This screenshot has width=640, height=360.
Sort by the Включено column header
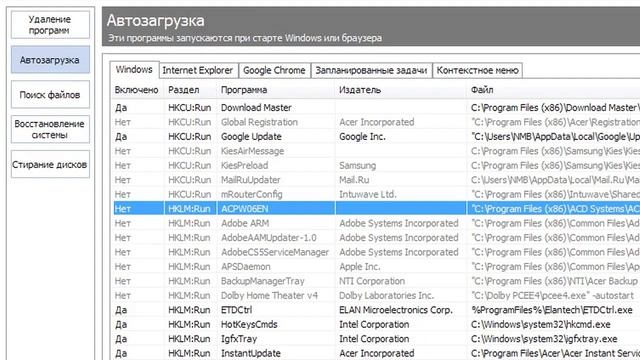pos(136,90)
